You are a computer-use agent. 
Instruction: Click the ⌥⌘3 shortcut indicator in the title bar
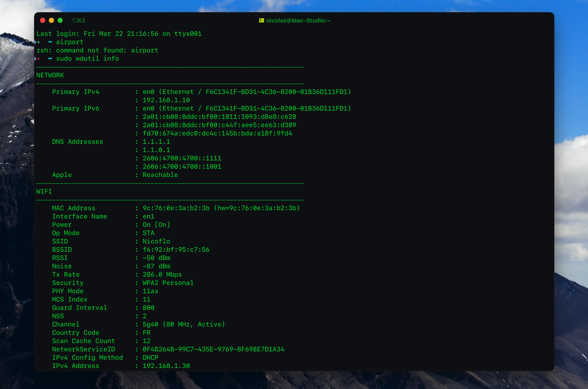pyautogui.click(x=79, y=21)
